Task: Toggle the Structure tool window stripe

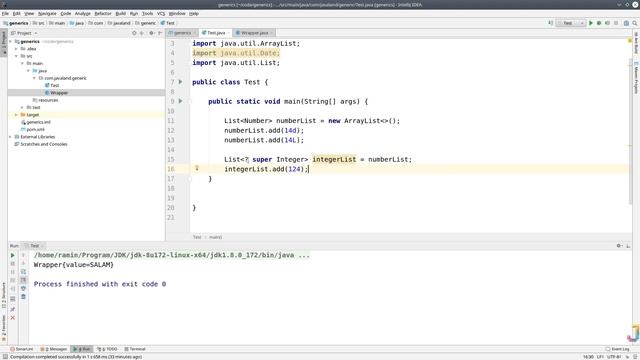Action: tap(4, 295)
